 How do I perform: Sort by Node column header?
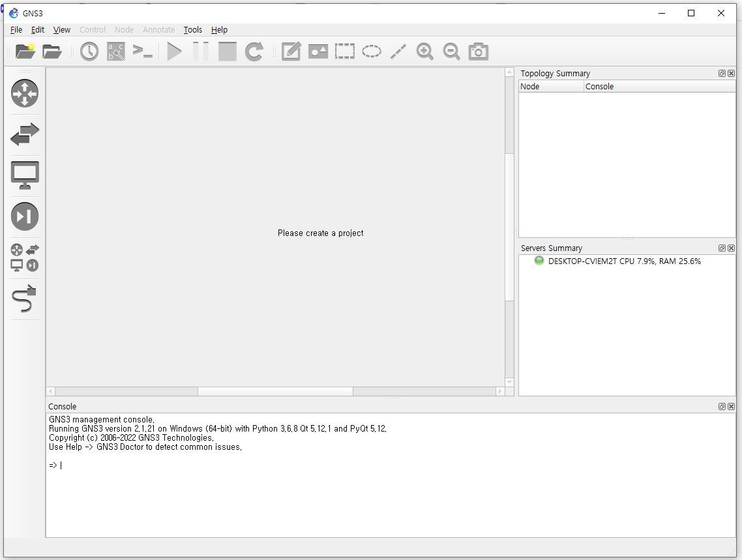coord(552,86)
